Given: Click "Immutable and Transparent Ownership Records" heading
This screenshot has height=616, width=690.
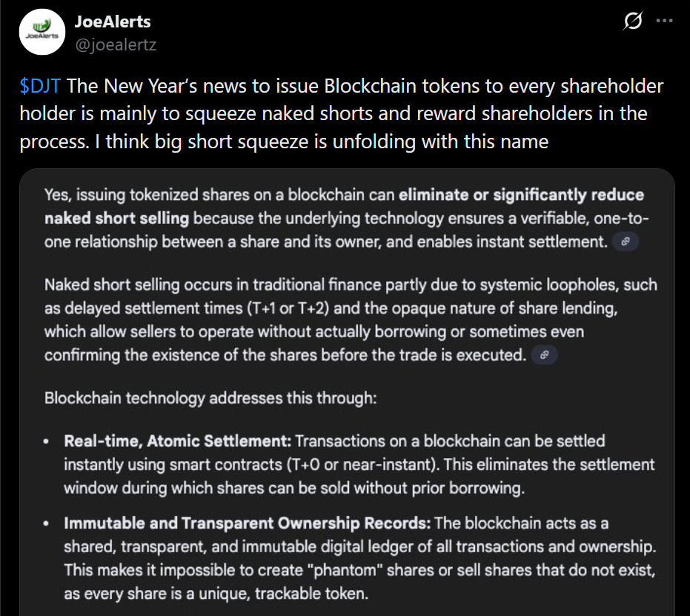Looking at the screenshot, I should (x=247, y=523).
